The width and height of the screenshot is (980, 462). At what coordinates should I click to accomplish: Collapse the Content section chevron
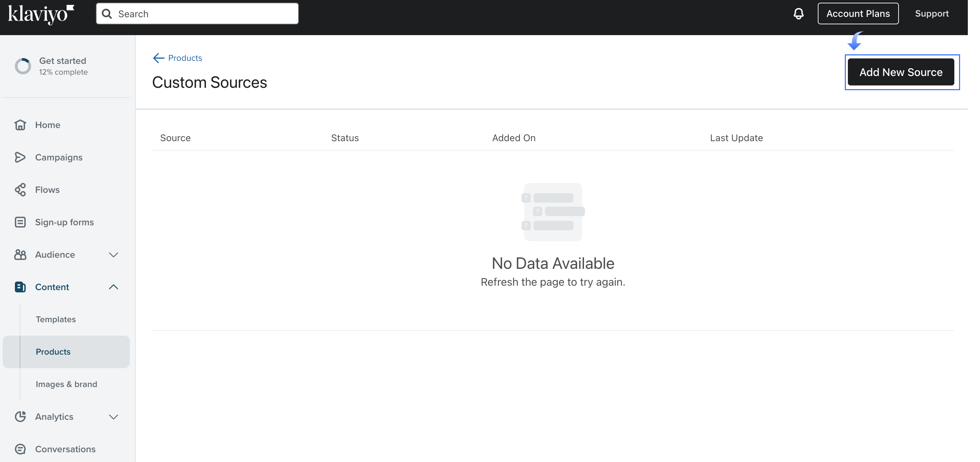point(113,287)
